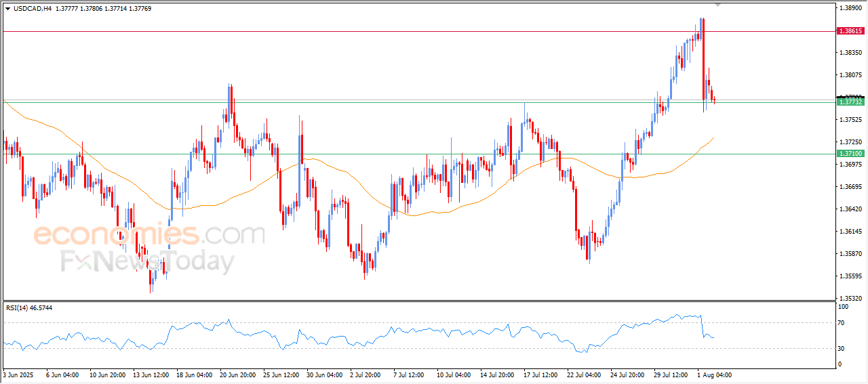Image resolution: width=868 pixels, height=384 pixels.
Task: Select the 1.37732 price level tag
Action: [850, 101]
